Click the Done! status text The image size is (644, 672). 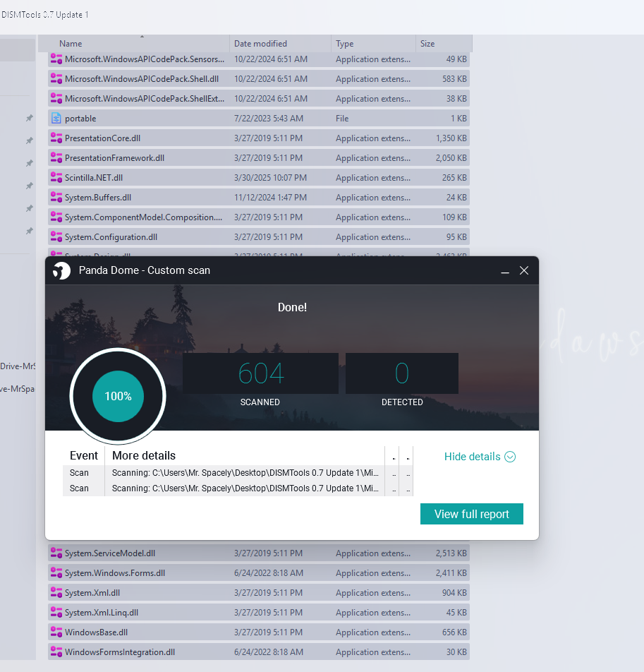click(292, 307)
